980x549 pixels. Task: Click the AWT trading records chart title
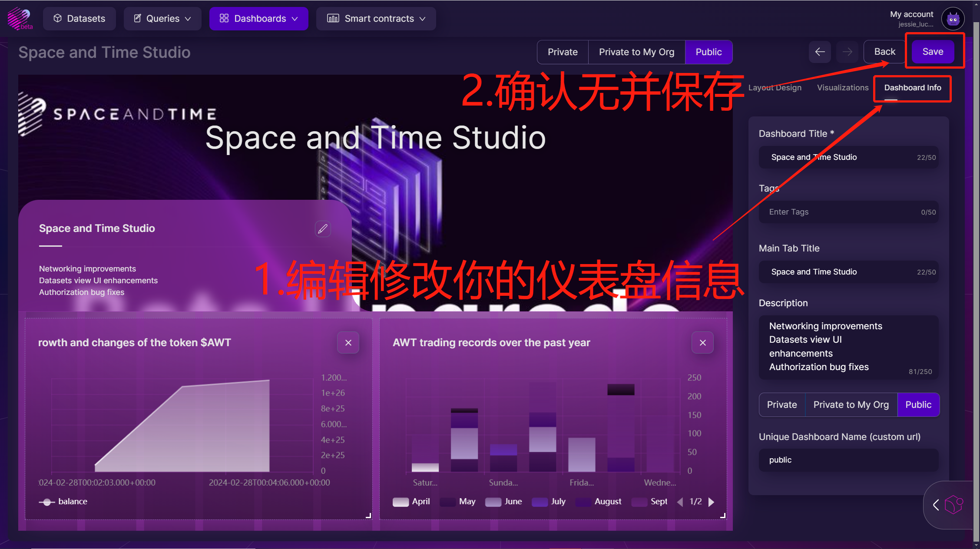[491, 343]
